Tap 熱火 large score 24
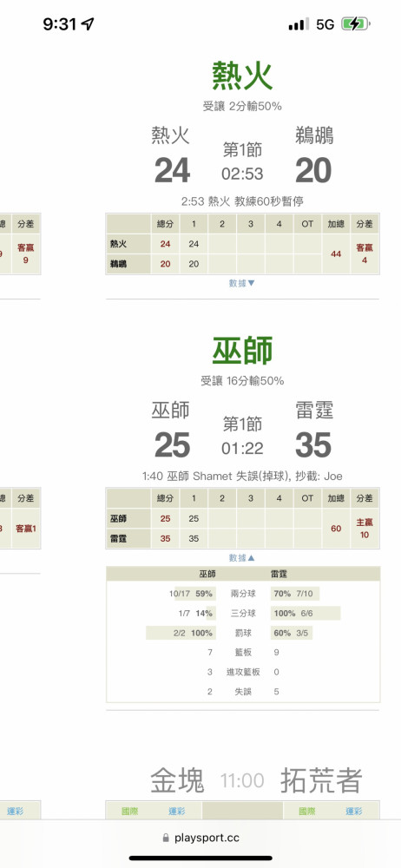The width and height of the screenshot is (401, 868). click(x=172, y=170)
